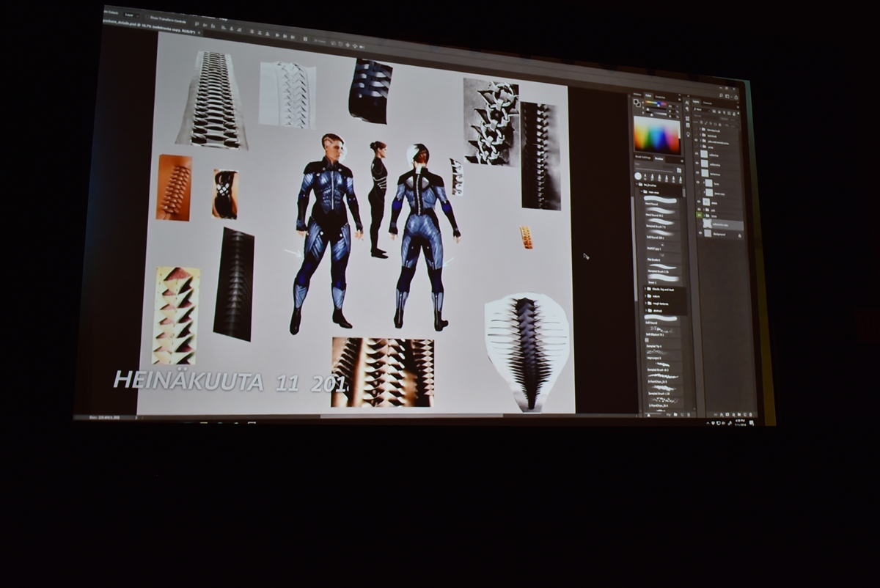Expand the "rough textures" brush folder
The width and height of the screenshot is (880, 588).
[646, 304]
